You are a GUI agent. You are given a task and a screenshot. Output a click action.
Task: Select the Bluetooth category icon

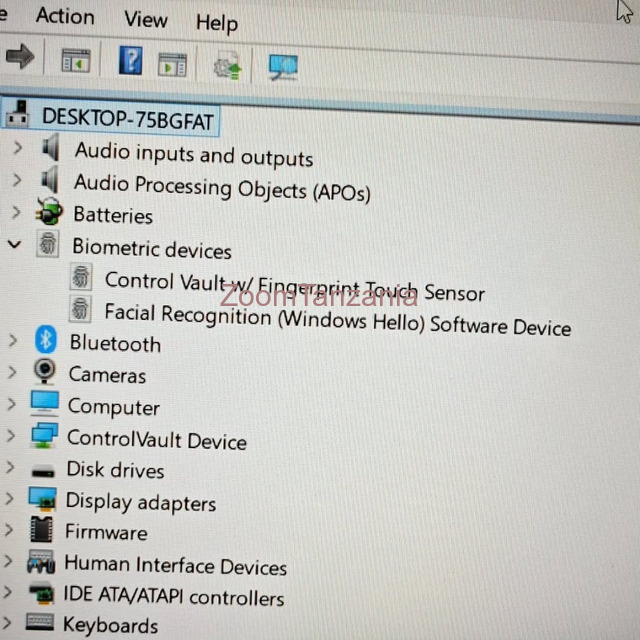coord(46,340)
